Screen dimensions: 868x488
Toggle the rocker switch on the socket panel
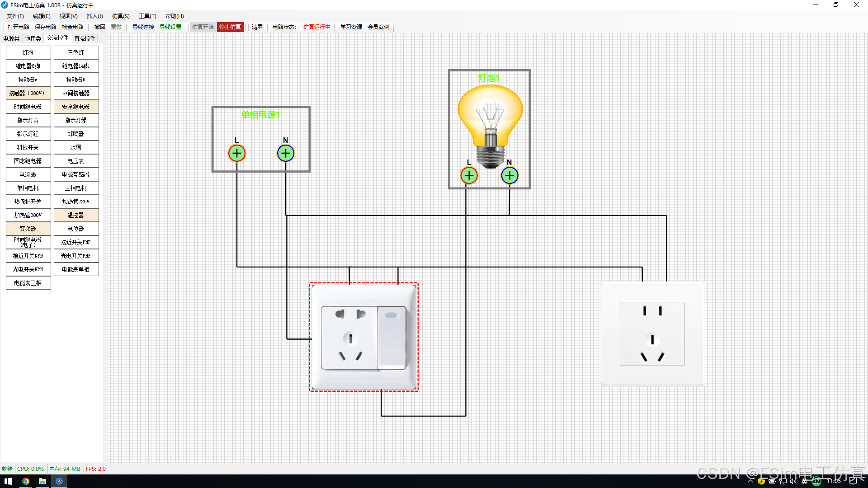coord(392,338)
